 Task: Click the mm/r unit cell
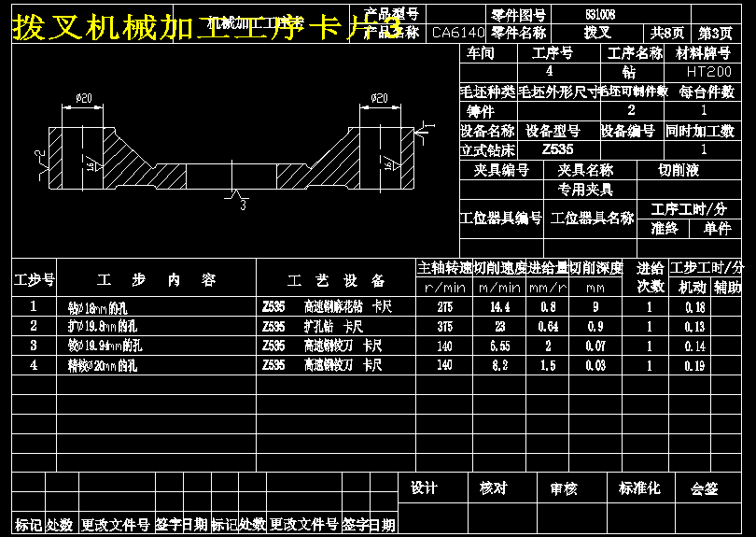click(548, 288)
